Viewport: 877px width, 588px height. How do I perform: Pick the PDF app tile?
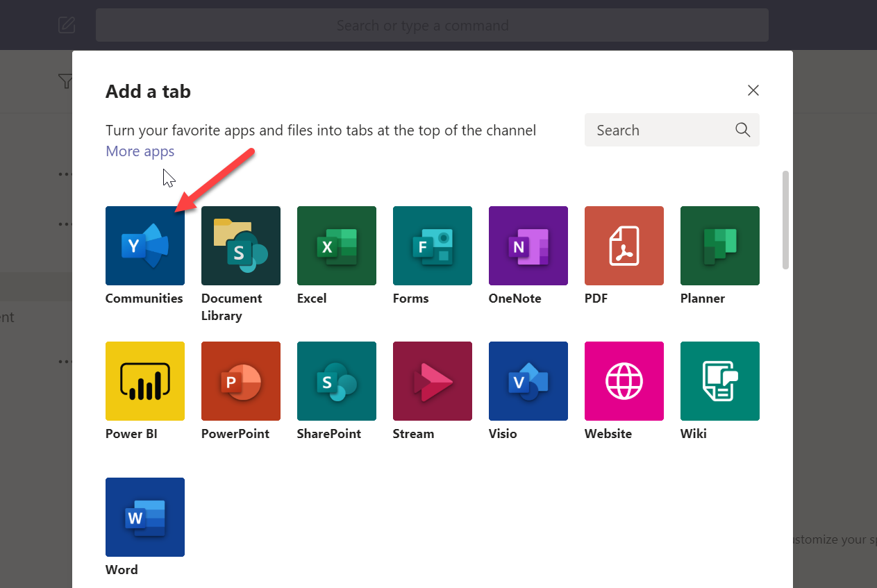click(624, 246)
